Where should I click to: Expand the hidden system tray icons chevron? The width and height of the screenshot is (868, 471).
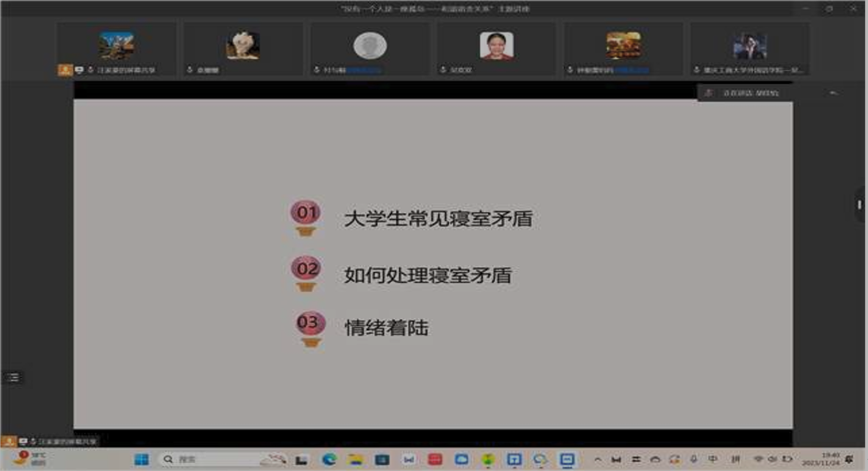598,459
